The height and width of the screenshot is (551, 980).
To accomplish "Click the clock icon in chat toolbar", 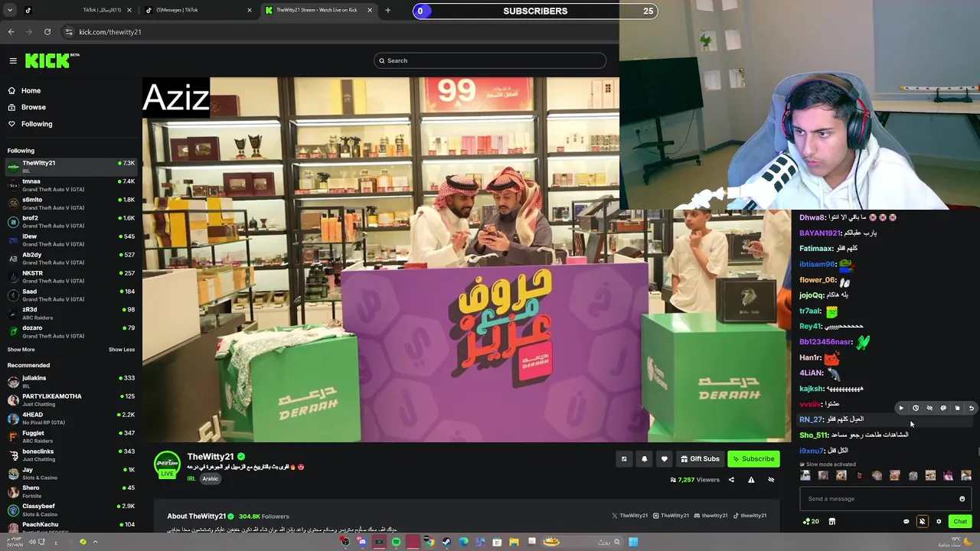I will pos(915,408).
